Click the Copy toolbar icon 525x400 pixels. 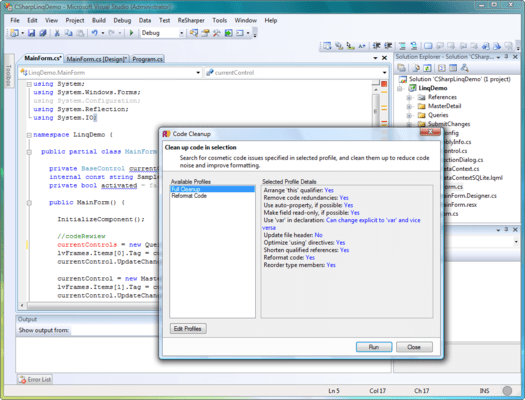point(68,33)
